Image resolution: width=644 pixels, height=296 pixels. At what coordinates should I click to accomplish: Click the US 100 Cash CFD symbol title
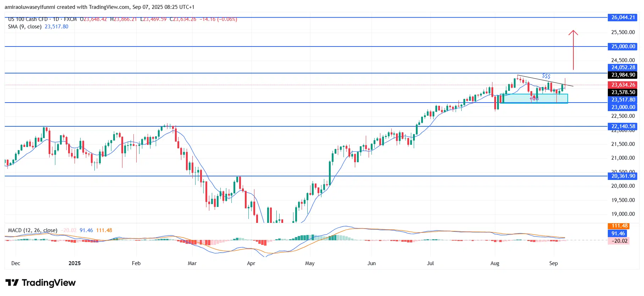coord(28,19)
